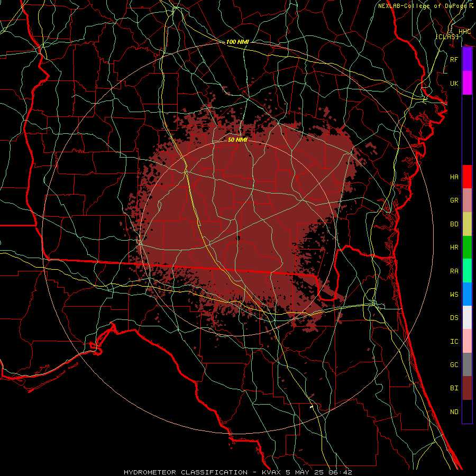Click the 'RA' legend label text

pos(454,271)
